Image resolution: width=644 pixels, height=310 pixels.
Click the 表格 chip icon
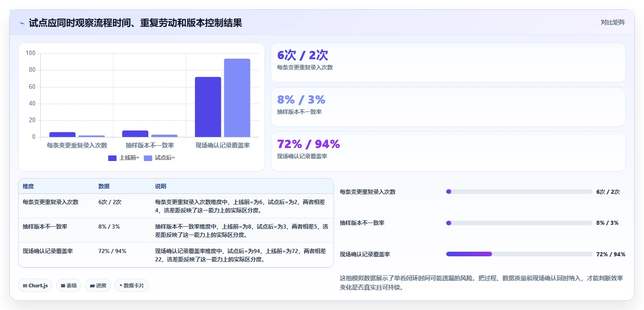point(63,286)
